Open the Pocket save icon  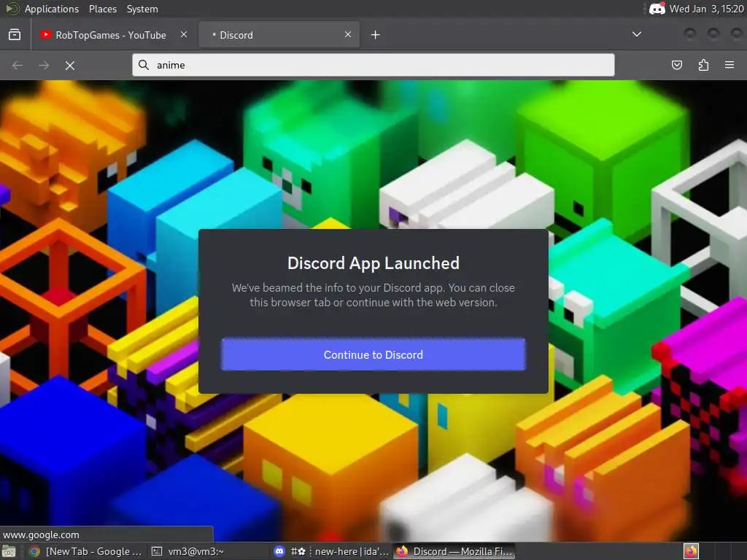676,65
